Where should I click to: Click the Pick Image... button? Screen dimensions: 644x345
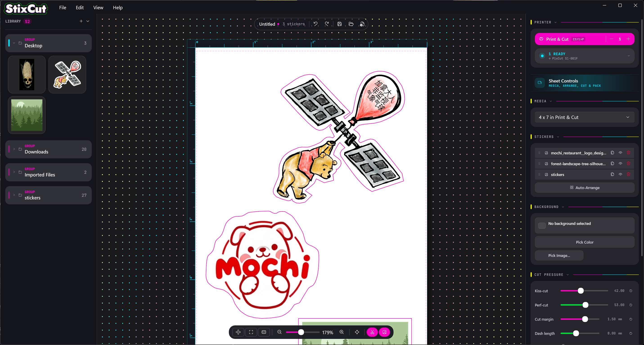pyautogui.click(x=559, y=255)
